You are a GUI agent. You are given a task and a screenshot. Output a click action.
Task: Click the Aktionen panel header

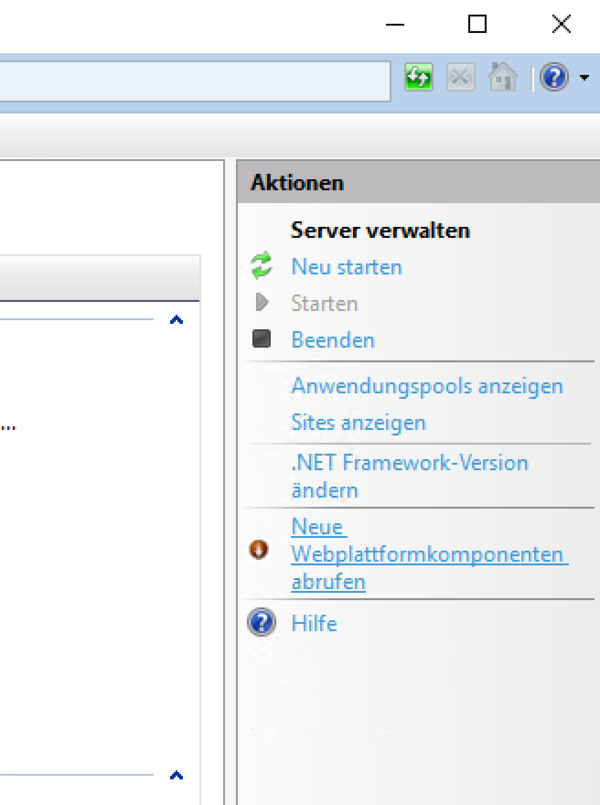[297, 181]
